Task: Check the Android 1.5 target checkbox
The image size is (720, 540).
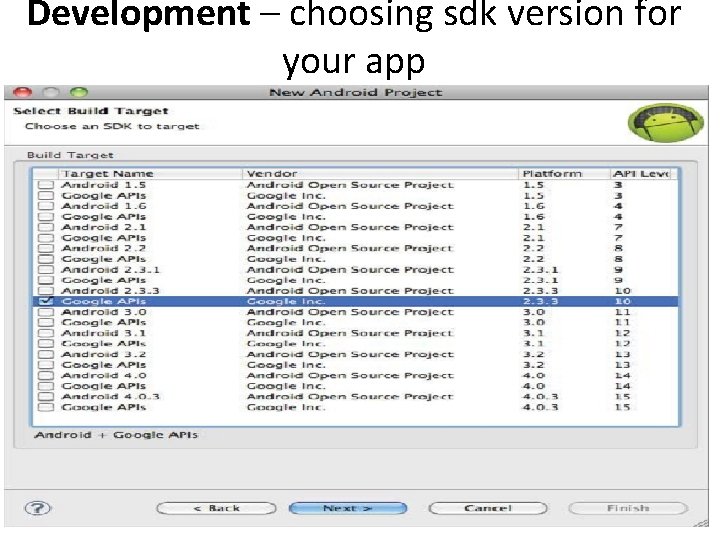Action: click(46, 185)
